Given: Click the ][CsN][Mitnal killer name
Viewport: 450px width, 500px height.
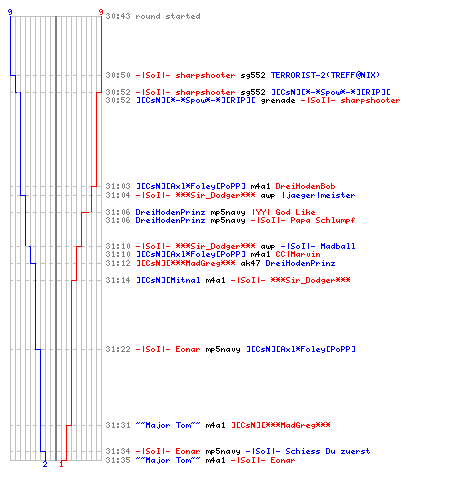Looking at the screenshot, I should tap(168, 280).
